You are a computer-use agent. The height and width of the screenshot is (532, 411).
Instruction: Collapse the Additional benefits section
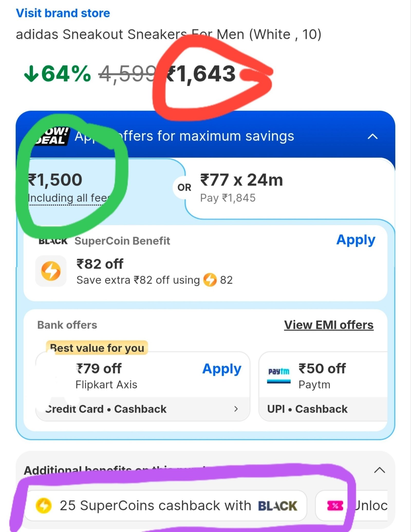[x=380, y=470]
